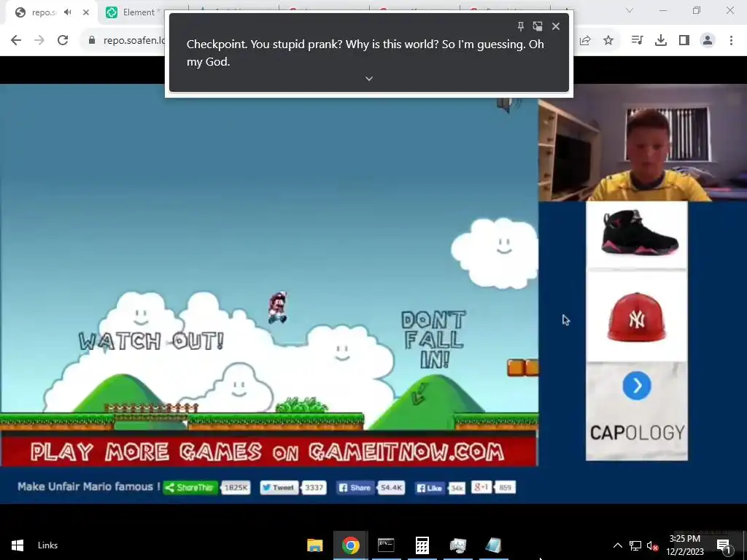Click the Play More Games banner
The image size is (747, 560).
point(268,451)
